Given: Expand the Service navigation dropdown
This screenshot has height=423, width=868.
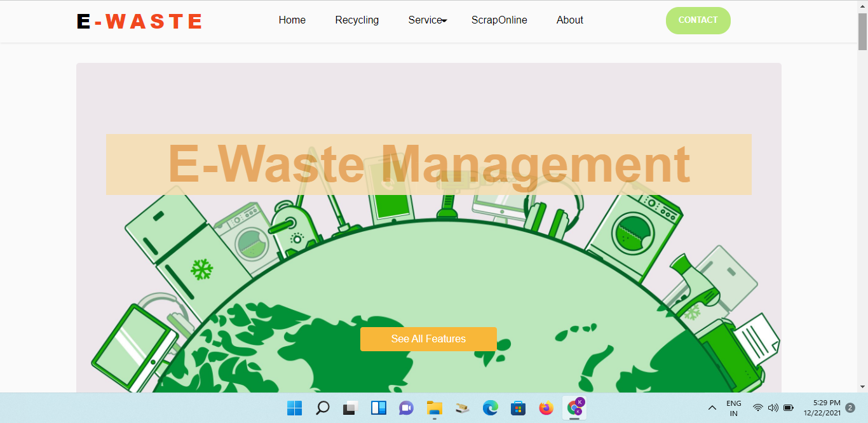Looking at the screenshot, I should click(426, 20).
